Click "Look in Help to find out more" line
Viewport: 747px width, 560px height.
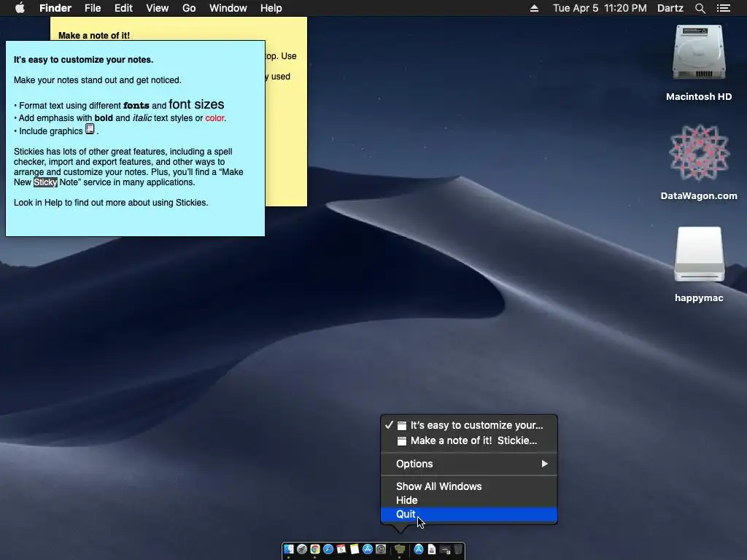click(111, 203)
